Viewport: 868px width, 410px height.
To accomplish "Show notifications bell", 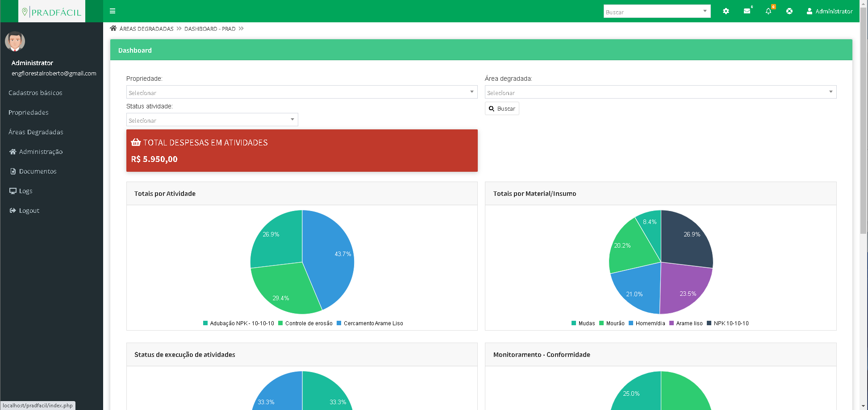I will [768, 11].
